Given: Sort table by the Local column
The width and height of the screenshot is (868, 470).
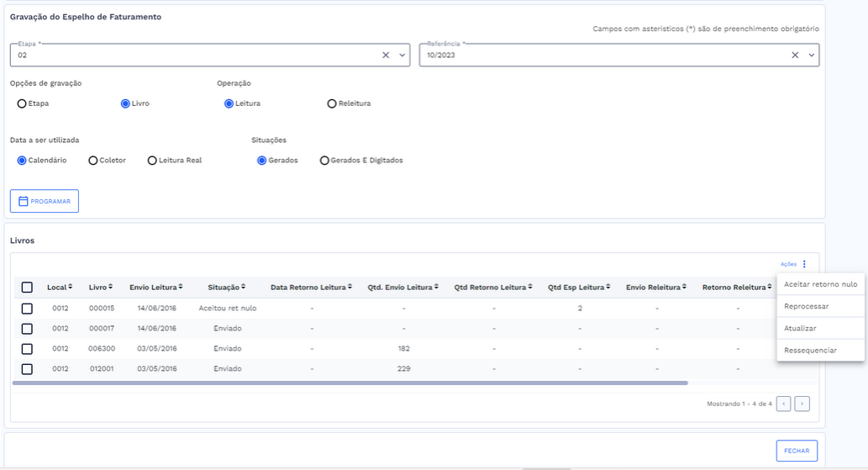Looking at the screenshot, I should [71, 288].
